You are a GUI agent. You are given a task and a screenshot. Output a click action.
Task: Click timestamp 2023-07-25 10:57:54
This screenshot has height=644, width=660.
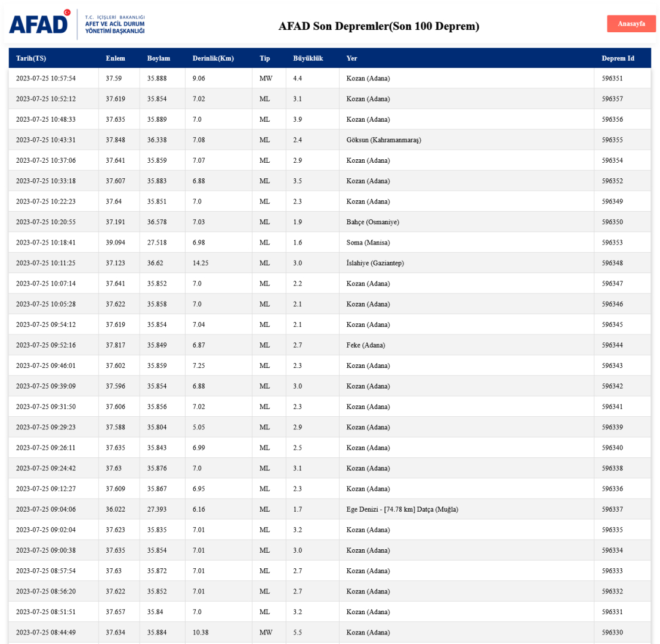coord(46,78)
